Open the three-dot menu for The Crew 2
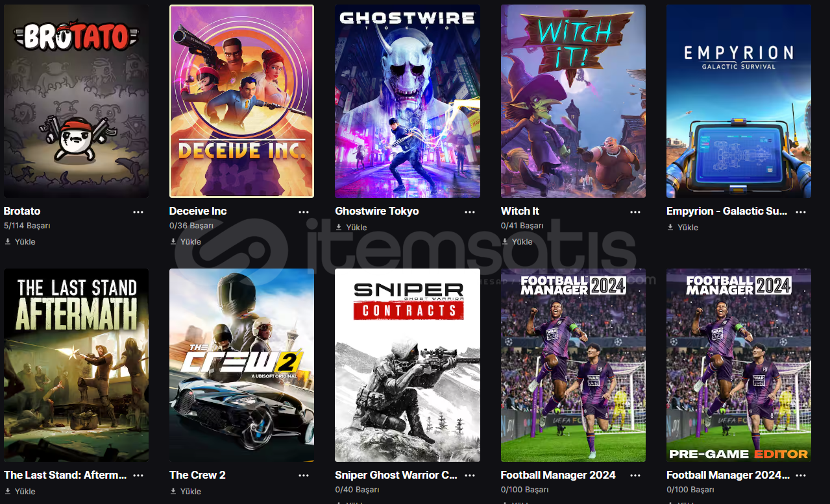This screenshot has width=830, height=504. tap(304, 475)
